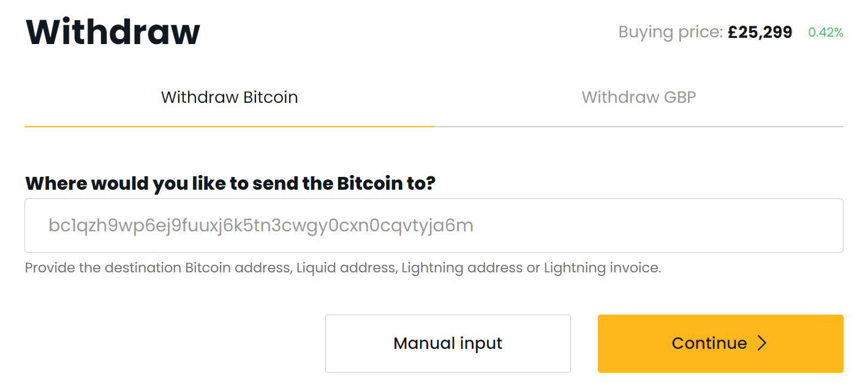Image resolution: width=868 pixels, height=388 pixels.
Task: Click the yellow active tab underline
Action: pos(229,126)
